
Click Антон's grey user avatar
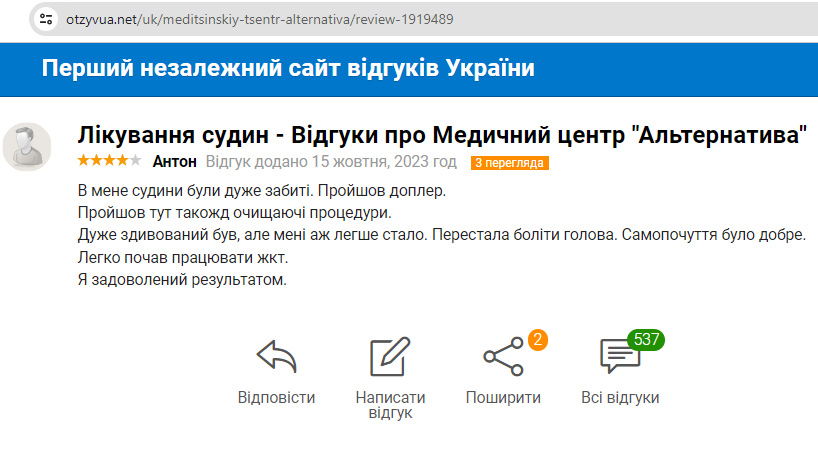[27, 147]
